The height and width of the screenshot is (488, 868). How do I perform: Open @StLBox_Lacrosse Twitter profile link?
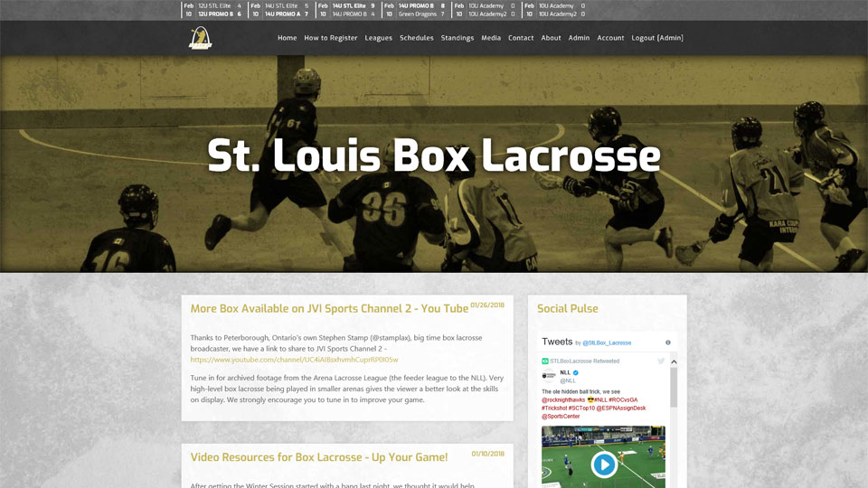click(x=606, y=343)
